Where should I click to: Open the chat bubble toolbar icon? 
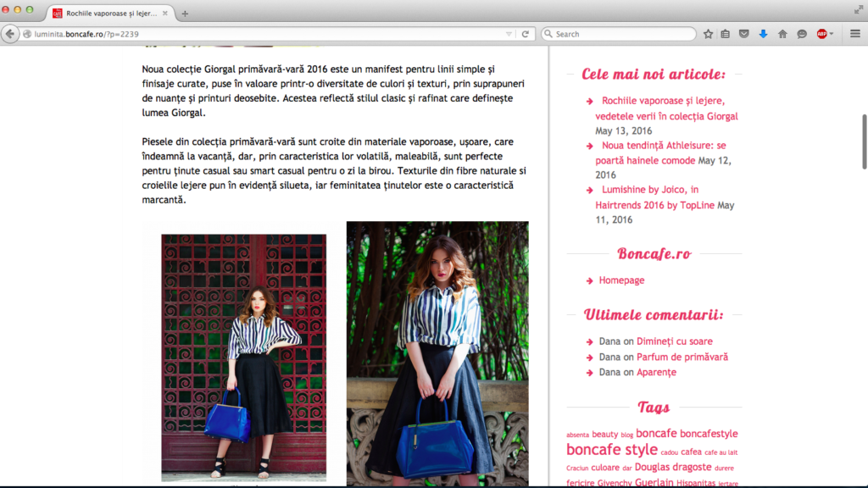pyautogui.click(x=802, y=34)
